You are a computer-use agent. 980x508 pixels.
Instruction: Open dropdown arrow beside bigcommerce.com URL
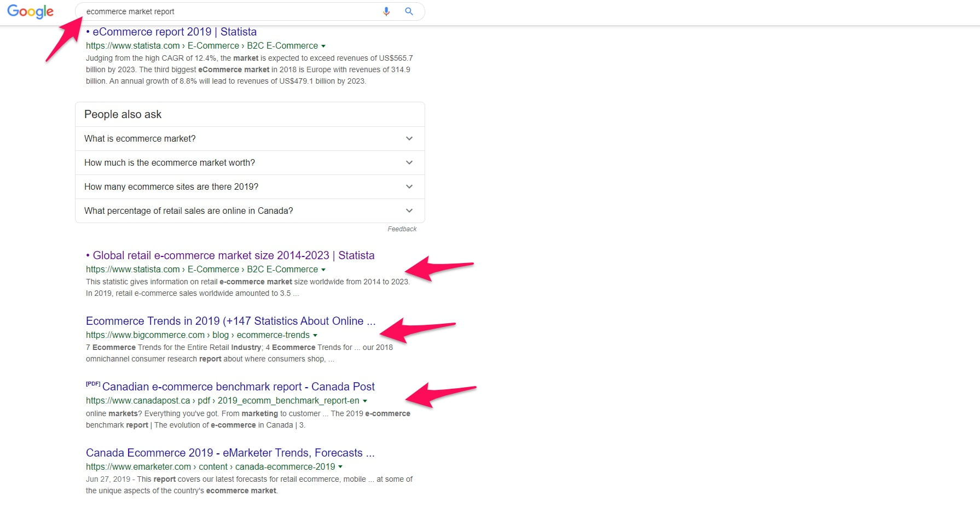pyautogui.click(x=315, y=335)
